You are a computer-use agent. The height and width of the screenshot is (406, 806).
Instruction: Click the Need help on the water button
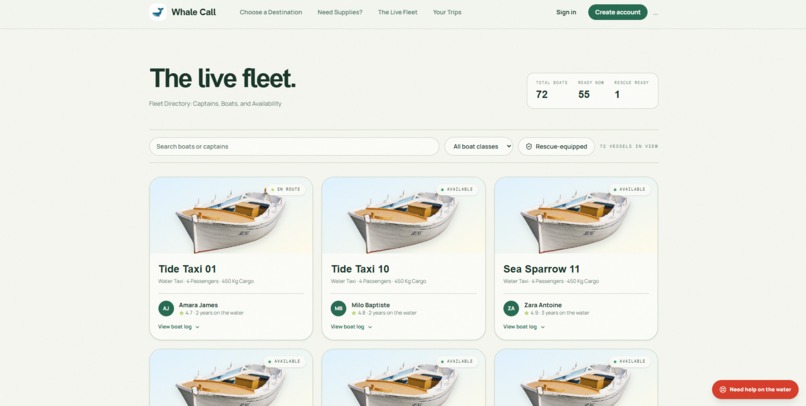[755, 390]
